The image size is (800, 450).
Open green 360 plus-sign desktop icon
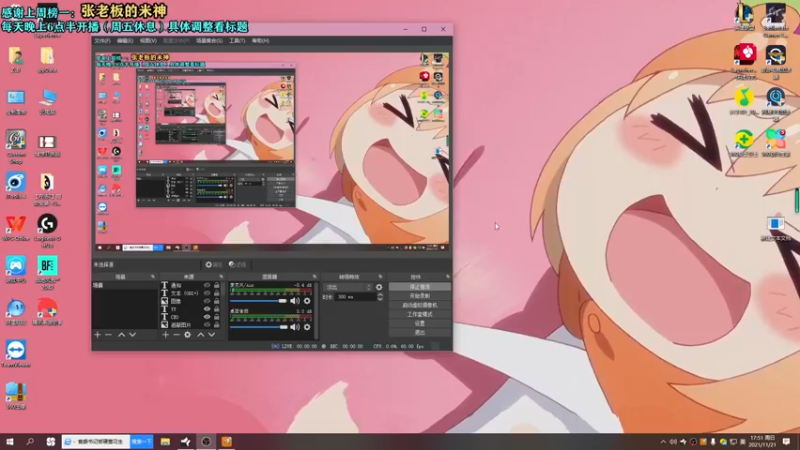click(744, 143)
